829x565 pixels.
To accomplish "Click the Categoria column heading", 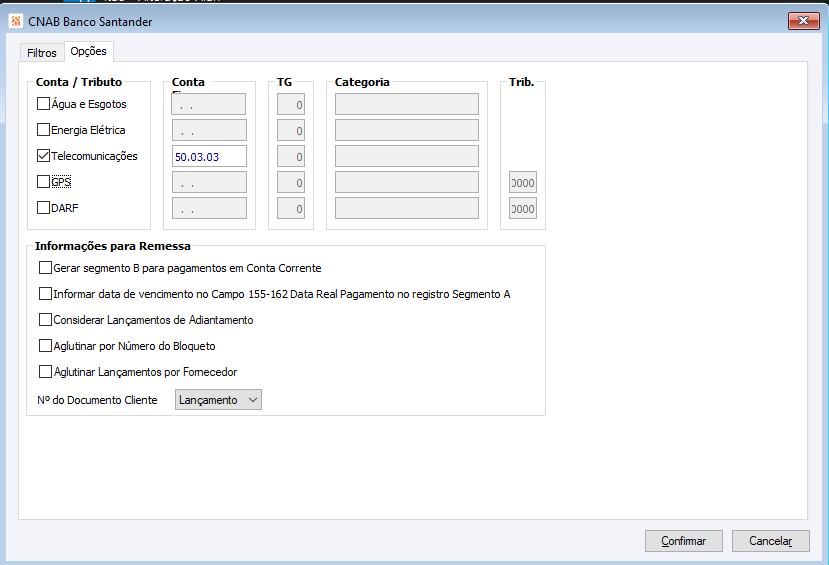I will (362, 82).
